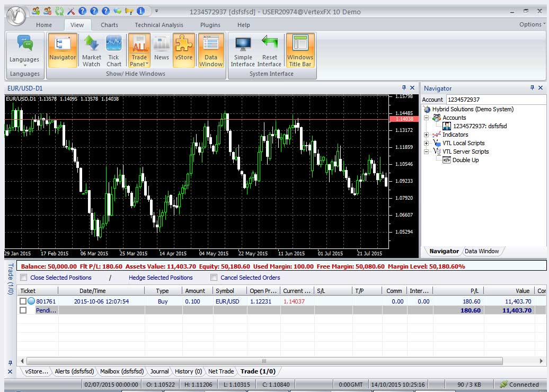Switch to the Alerts (dsfsfsd) tab
This screenshot has width=549, height=392.
(x=74, y=371)
